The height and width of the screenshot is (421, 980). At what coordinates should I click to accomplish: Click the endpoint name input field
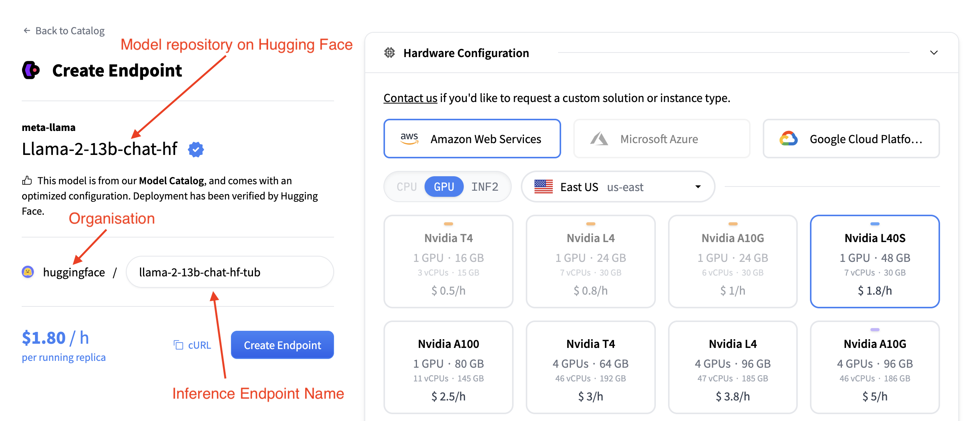pos(230,272)
